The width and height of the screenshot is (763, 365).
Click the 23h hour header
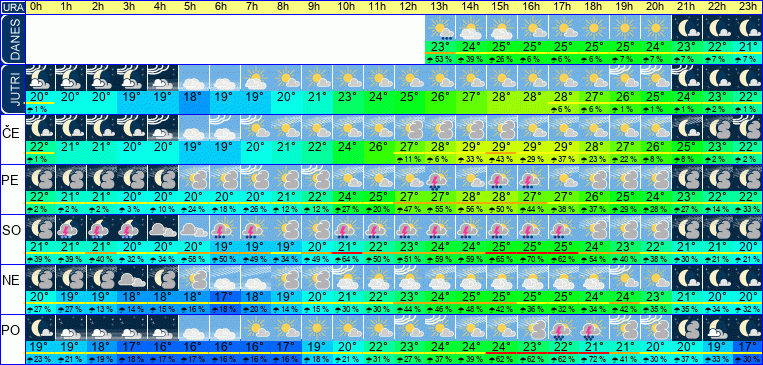(748, 7)
